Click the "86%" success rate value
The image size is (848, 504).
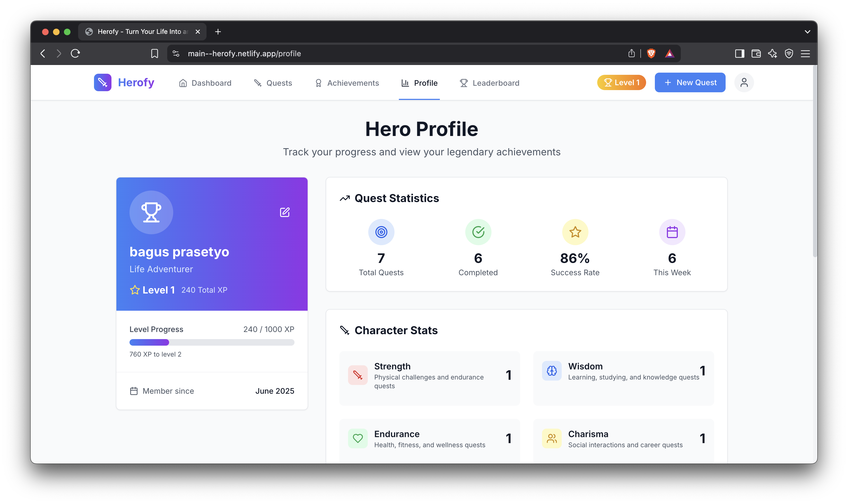575,258
